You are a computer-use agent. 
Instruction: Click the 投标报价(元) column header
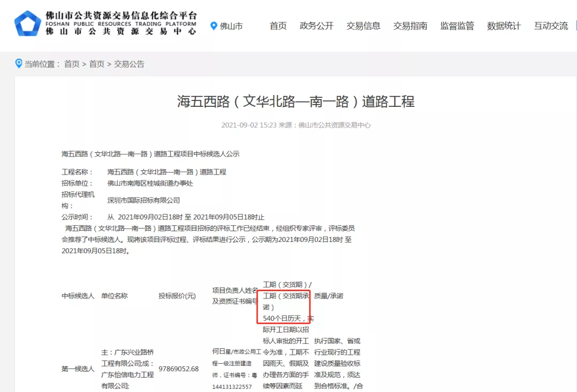[177, 296]
